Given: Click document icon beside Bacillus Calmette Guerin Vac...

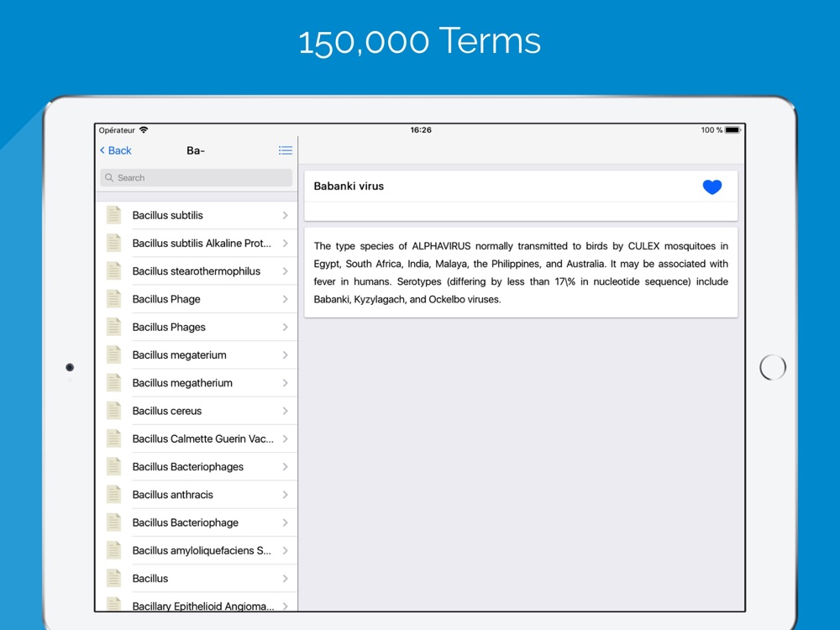Looking at the screenshot, I should tap(113, 438).
